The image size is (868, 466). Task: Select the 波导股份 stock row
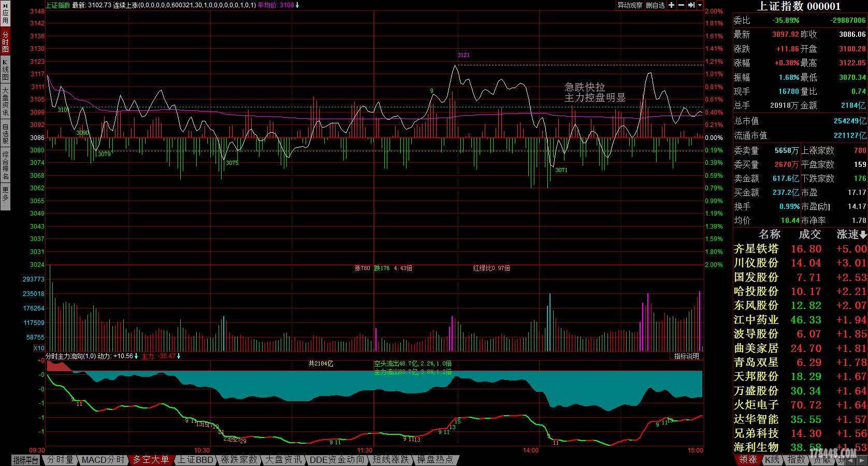tap(800, 334)
